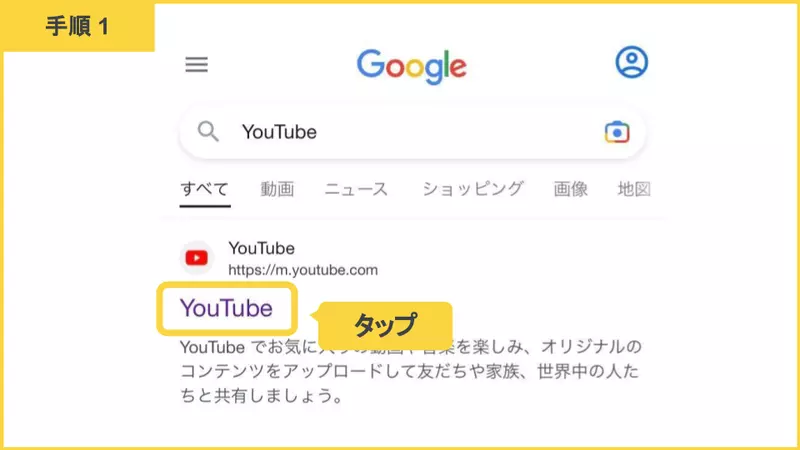Click the yellow highlight box around YouTube
Image resolution: width=800 pixels, height=450 pixels.
point(227,309)
